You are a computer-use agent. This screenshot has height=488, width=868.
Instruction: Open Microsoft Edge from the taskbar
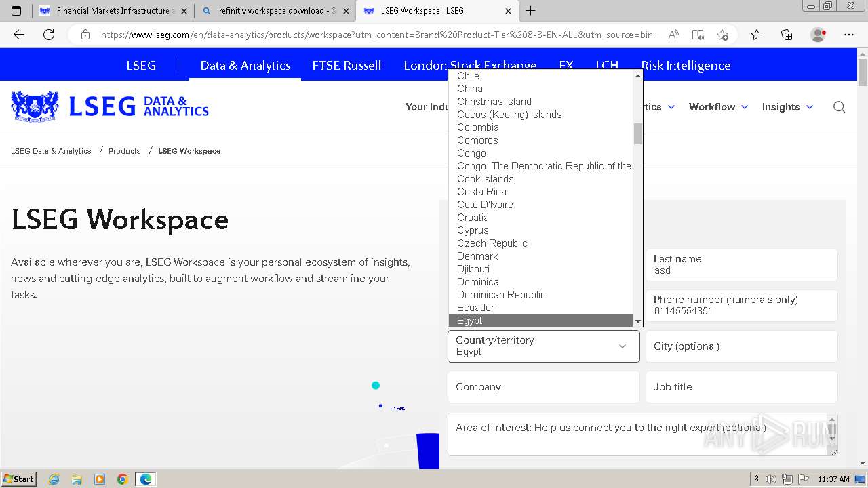coord(146,479)
